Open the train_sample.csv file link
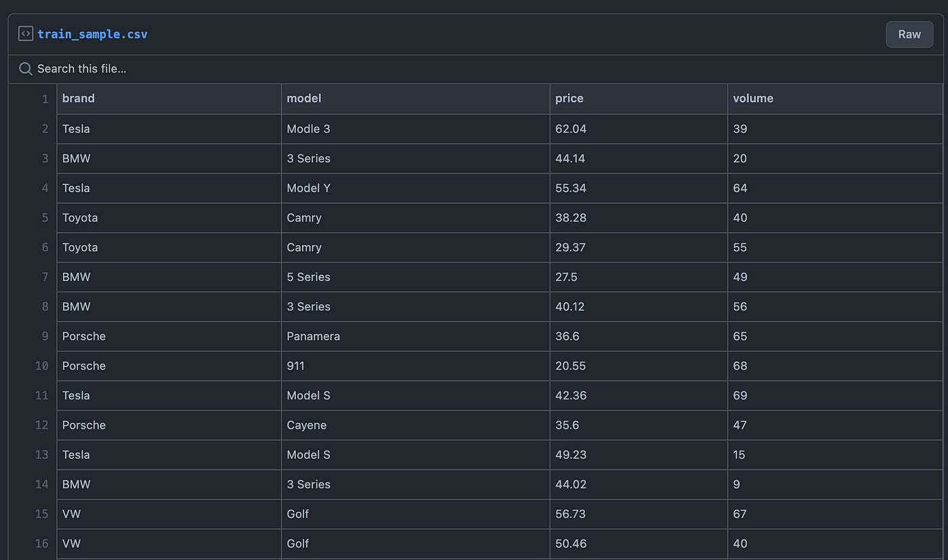948x560 pixels. coord(92,34)
